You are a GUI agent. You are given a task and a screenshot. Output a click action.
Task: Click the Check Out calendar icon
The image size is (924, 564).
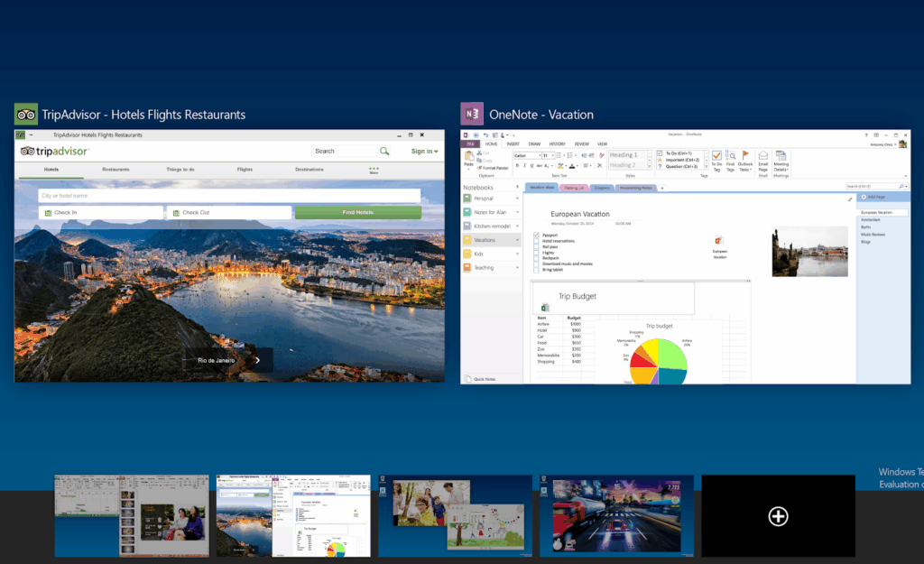tap(176, 213)
